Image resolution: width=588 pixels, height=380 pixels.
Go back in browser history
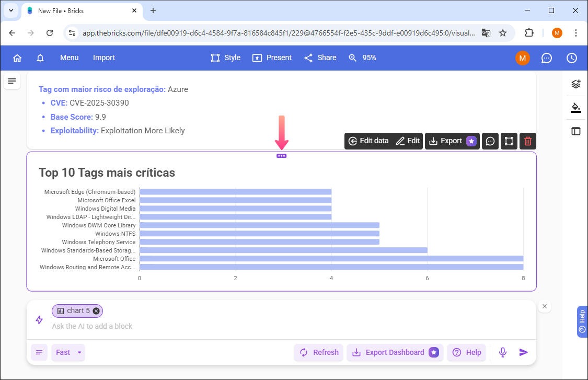click(x=12, y=33)
